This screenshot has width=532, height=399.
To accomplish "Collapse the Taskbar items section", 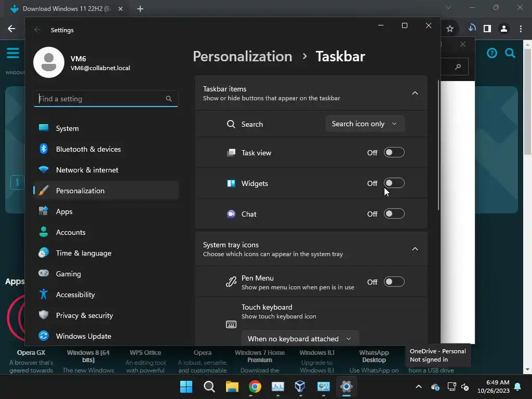I will point(415,93).
